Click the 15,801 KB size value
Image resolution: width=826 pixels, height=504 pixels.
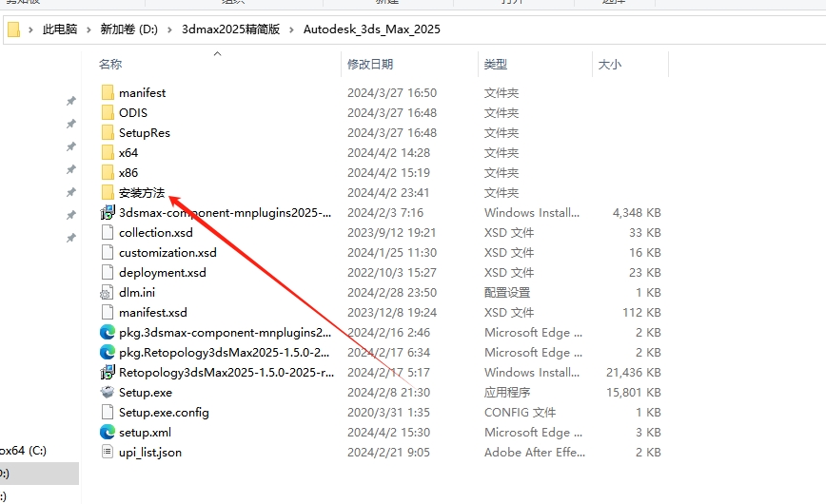(x=634, y=393)
